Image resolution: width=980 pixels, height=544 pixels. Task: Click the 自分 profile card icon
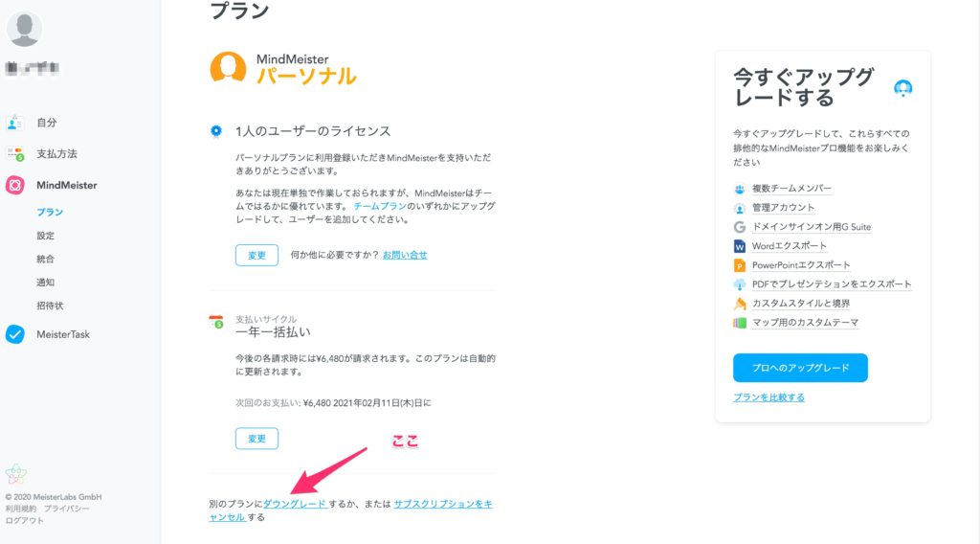[15, 123]
